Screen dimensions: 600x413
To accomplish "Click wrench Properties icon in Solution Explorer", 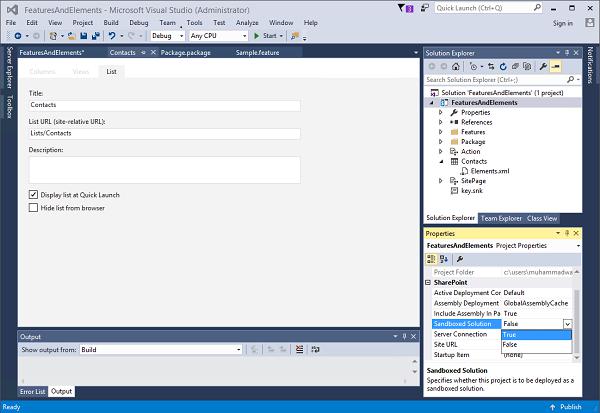I will click(x=543, y=67).
